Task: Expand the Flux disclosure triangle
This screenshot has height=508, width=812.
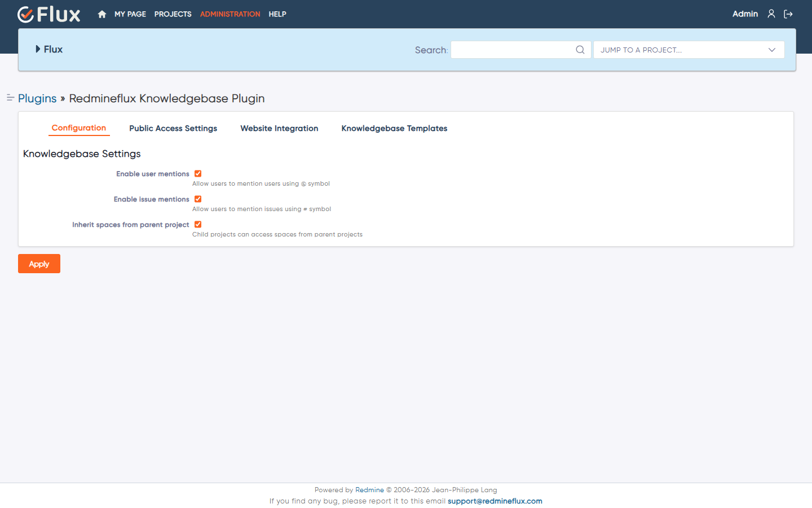Action: (38, 49)
